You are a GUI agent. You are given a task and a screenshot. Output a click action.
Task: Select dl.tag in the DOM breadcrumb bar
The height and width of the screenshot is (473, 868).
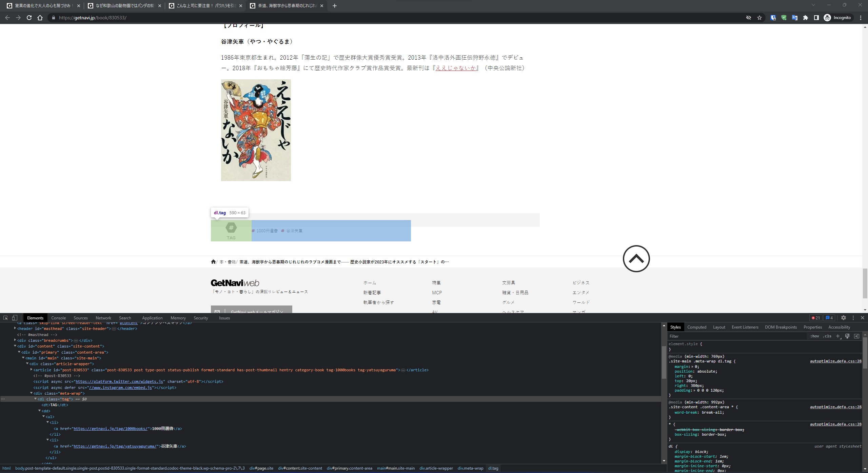493,468
